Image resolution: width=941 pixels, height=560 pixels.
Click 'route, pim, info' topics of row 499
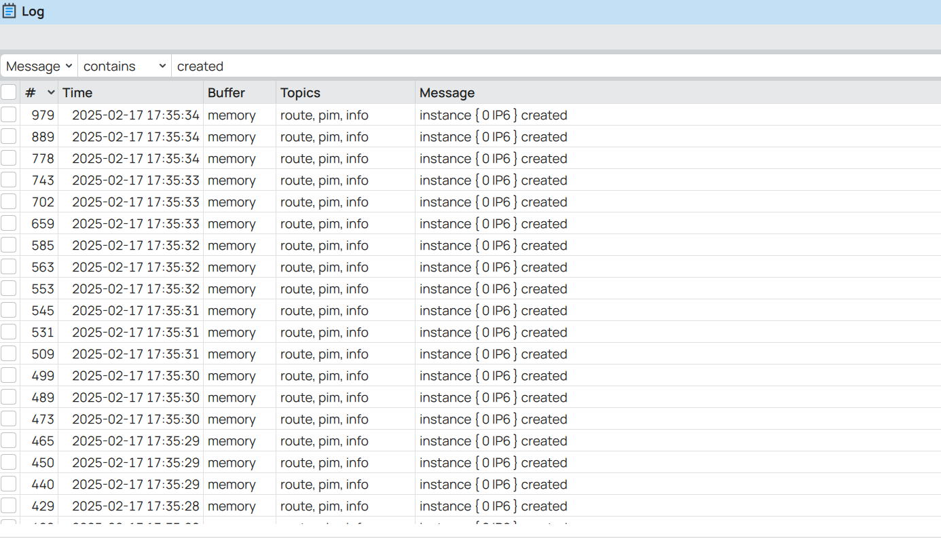click(x=325, y=375)
